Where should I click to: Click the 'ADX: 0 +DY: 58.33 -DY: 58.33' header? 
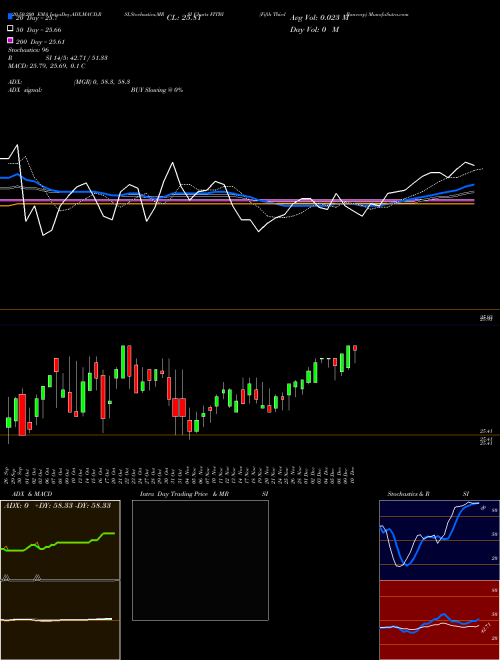point(57,506)
